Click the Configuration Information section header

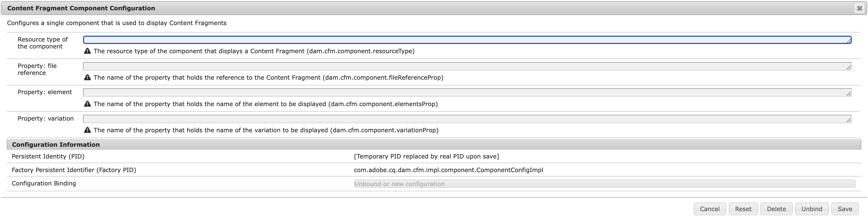pos(56,144)
